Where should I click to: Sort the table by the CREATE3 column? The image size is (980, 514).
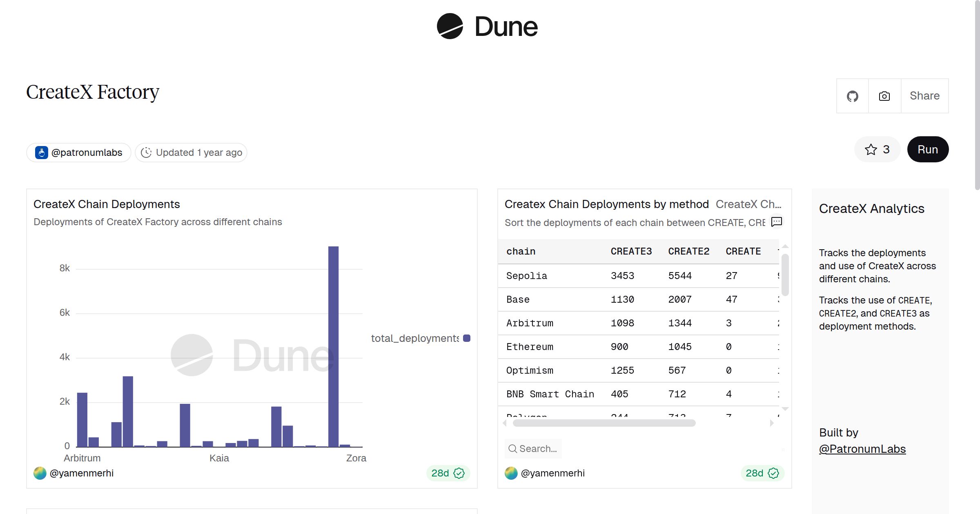[631, 251]
